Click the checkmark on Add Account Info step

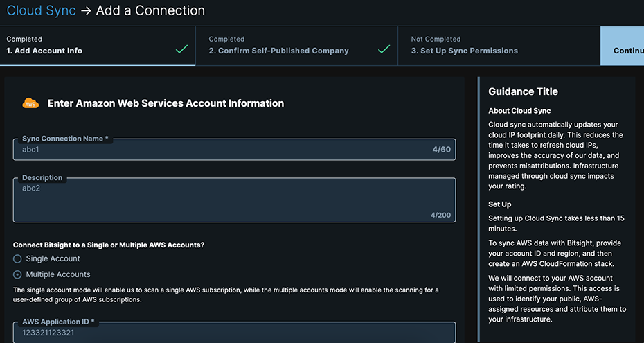pos(181,49)
